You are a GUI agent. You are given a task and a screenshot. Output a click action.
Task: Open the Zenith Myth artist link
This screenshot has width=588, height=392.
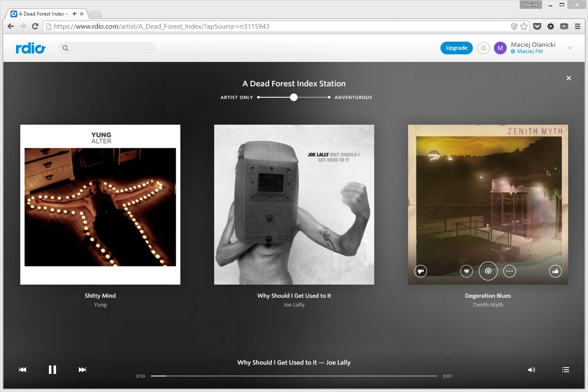[488, 305]
